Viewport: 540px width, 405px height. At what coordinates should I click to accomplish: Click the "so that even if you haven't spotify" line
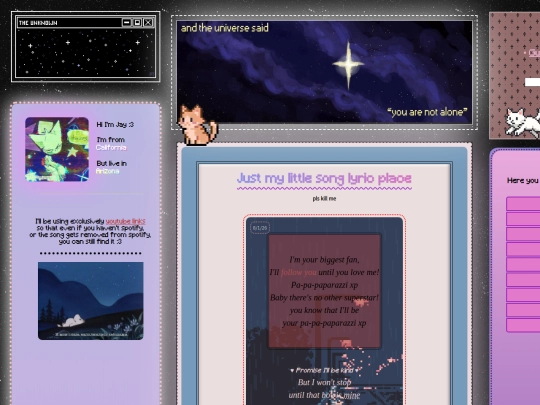click(91, 228)
